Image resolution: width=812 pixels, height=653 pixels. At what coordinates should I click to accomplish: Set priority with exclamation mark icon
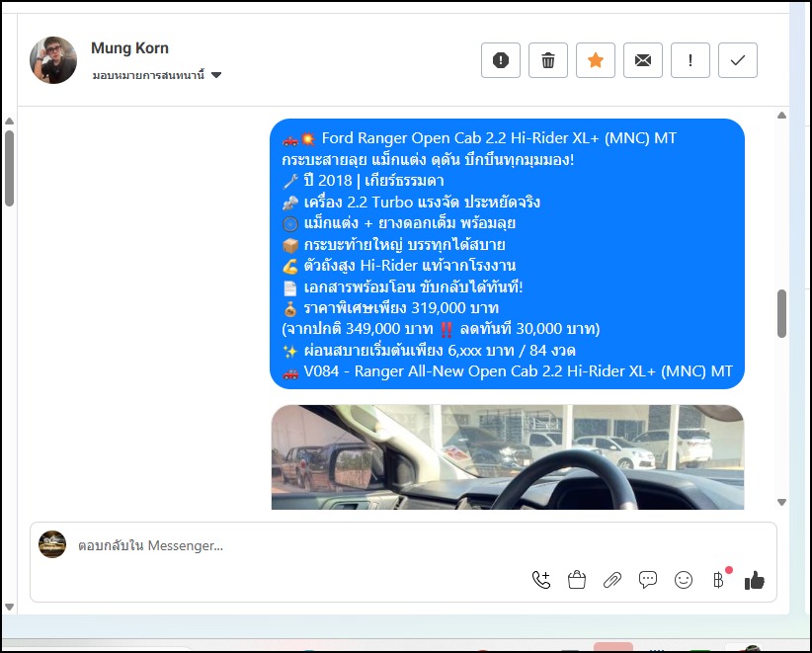click(x=690, y=60)
